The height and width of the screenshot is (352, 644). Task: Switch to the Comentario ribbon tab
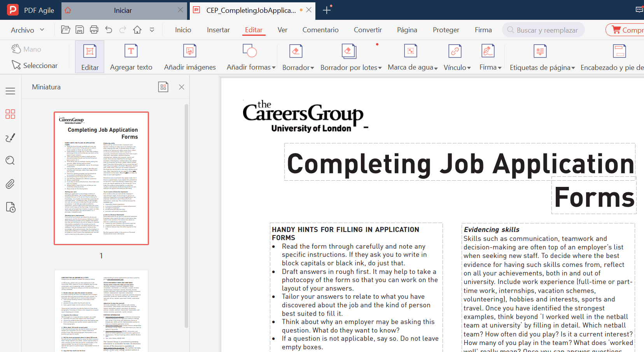point(320,30)
